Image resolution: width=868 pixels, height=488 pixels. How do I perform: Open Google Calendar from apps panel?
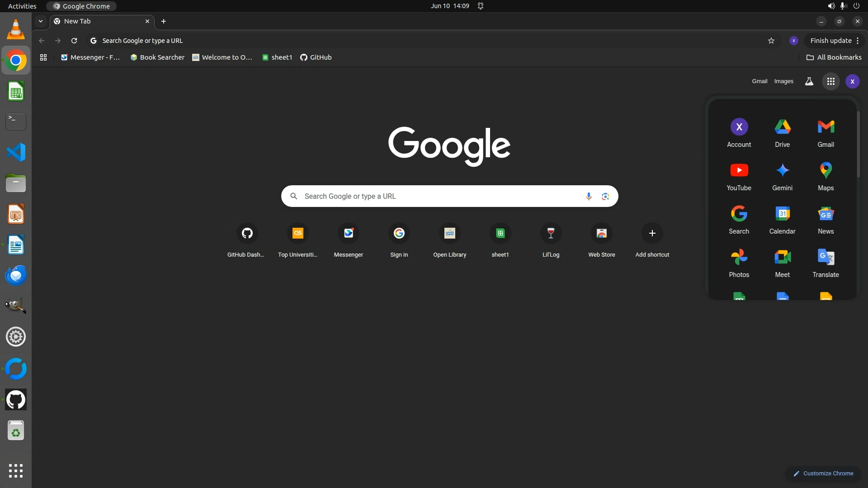coord(782,219)
